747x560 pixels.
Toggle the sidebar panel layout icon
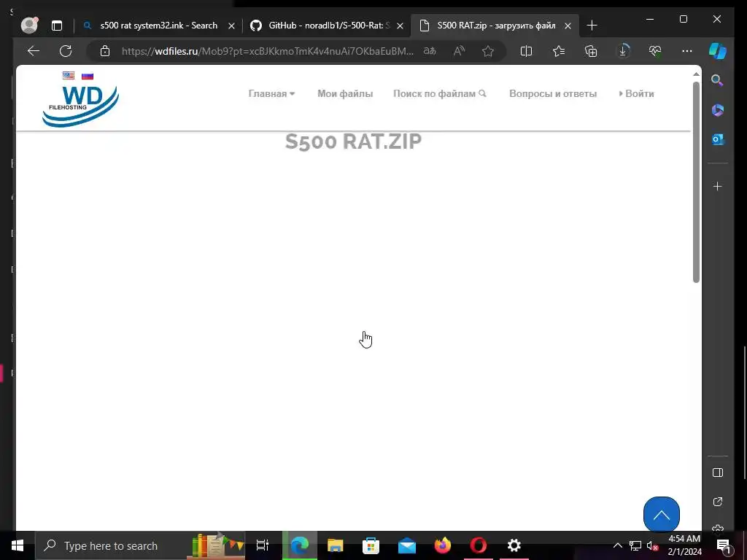pyautogui.click(x=718, y=472)
